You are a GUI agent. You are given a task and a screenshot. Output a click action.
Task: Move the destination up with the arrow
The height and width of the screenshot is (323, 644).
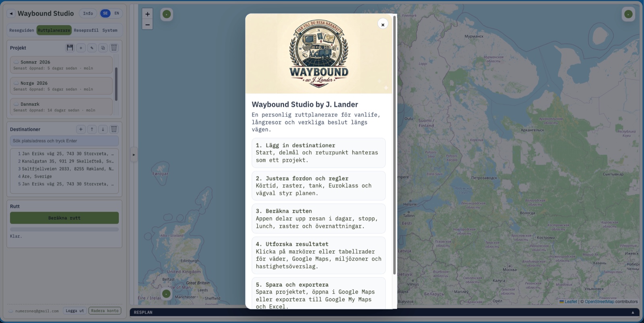coord(92,129)
